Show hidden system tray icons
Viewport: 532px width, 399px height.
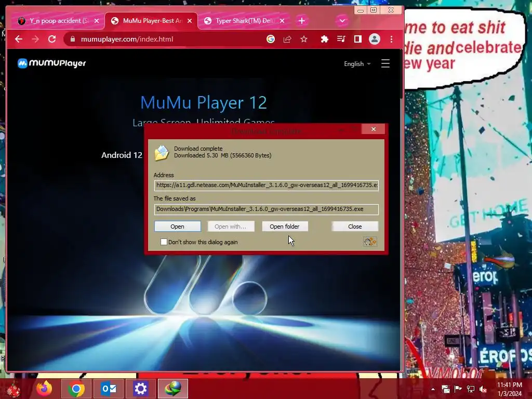coord(433,389)
